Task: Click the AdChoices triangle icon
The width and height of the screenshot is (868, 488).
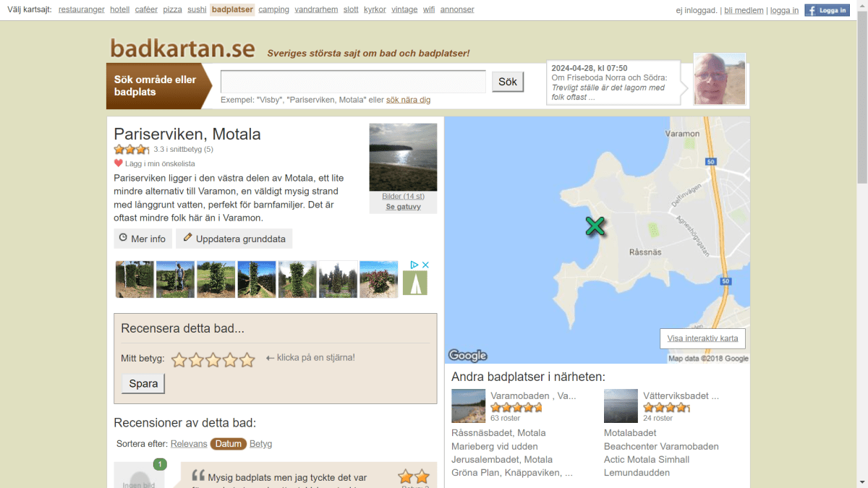Action: click(414, 265)
